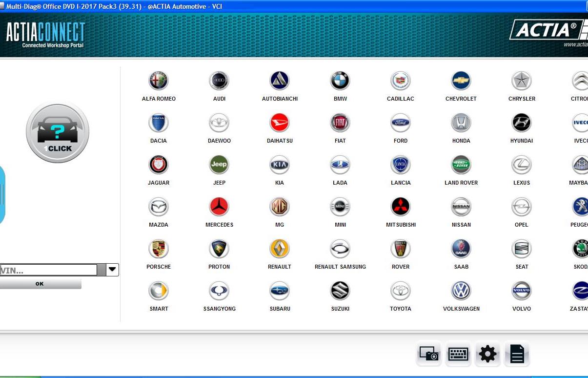Pick the Jeep logo
This screenshot has width=588, height=378.
point(219,165)
